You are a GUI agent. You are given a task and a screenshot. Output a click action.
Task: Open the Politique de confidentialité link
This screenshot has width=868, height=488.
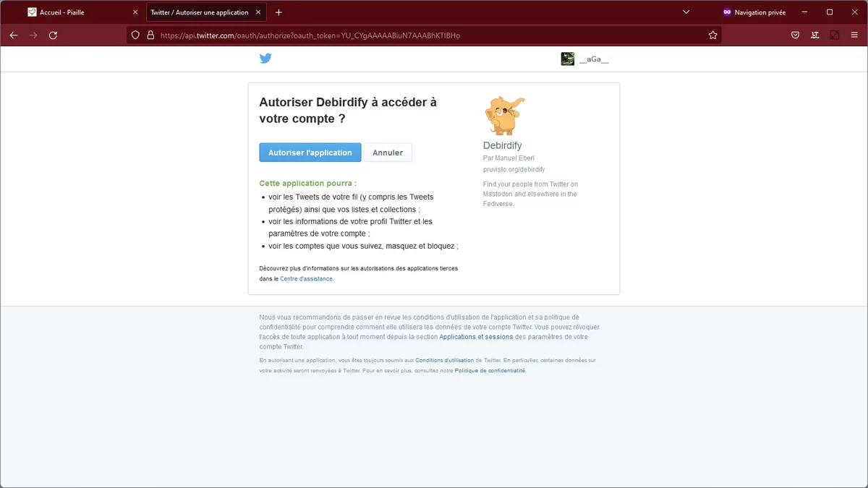click(490, 370)
